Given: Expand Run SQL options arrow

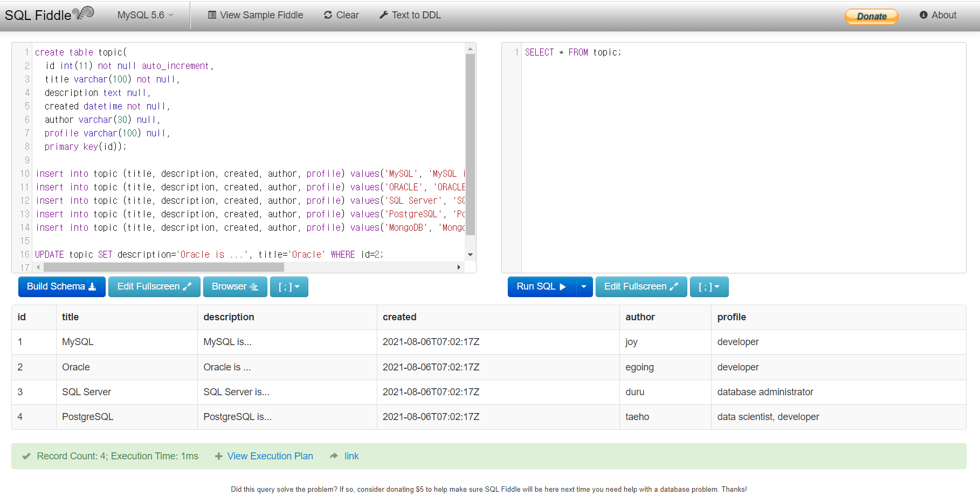Looking at the screenshot, I should pos(584,286).
